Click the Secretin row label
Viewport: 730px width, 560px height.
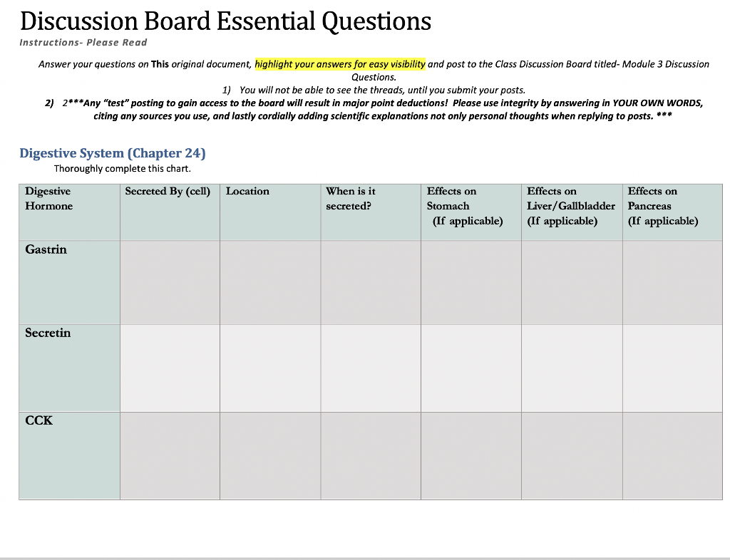pyautogui.click(x=48, y=333)
